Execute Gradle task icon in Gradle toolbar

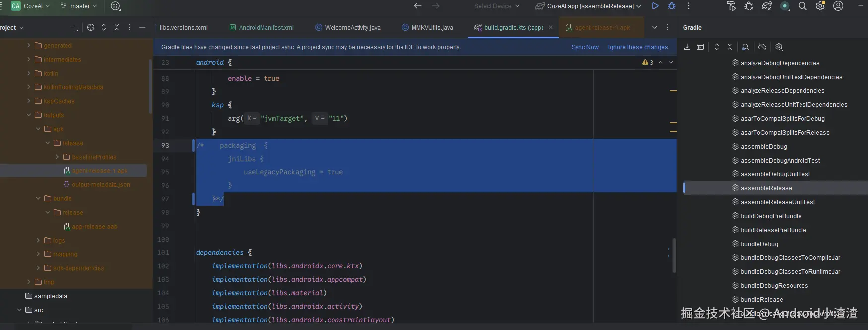[700, 47]
